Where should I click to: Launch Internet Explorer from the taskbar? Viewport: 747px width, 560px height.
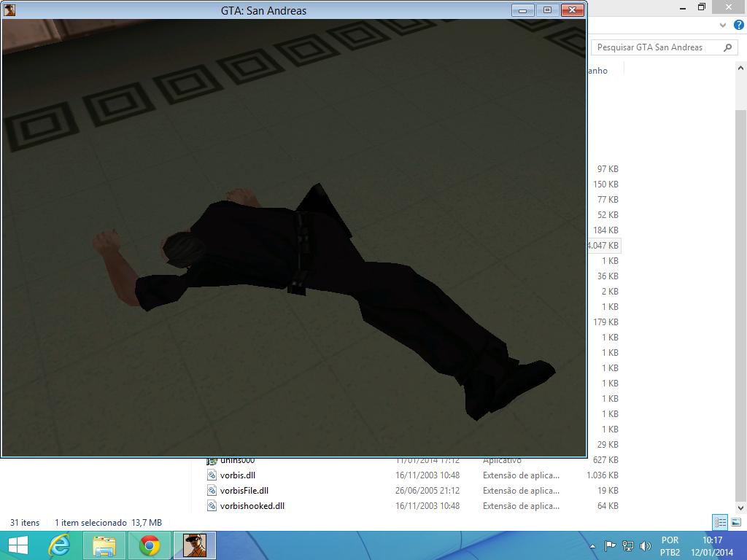click(60, 545)
